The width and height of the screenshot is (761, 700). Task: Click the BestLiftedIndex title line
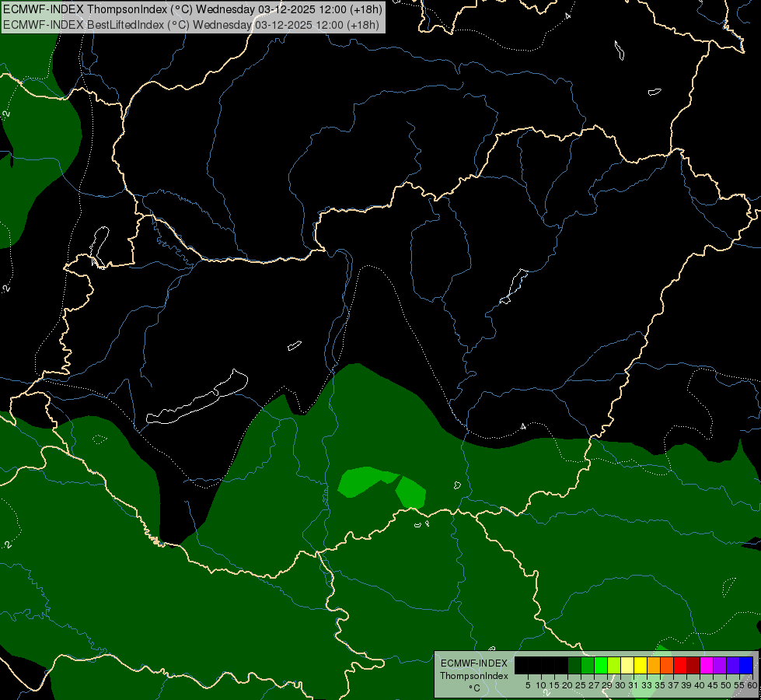coord(190,25)
